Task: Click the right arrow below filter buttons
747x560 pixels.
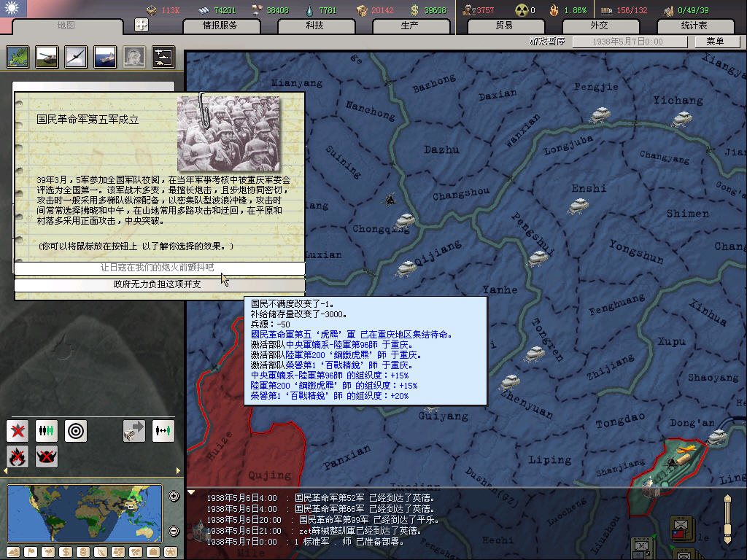Action: (x=179, y=472)
